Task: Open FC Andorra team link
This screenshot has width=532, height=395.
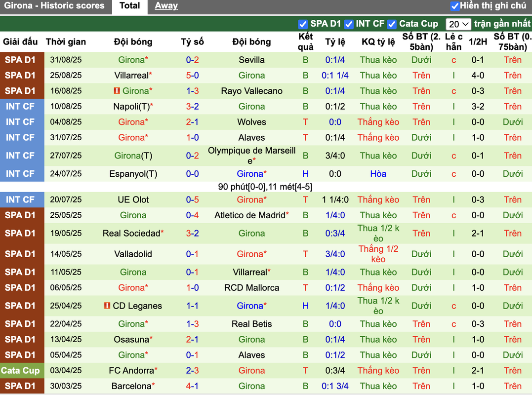Action: pos(133,370)
